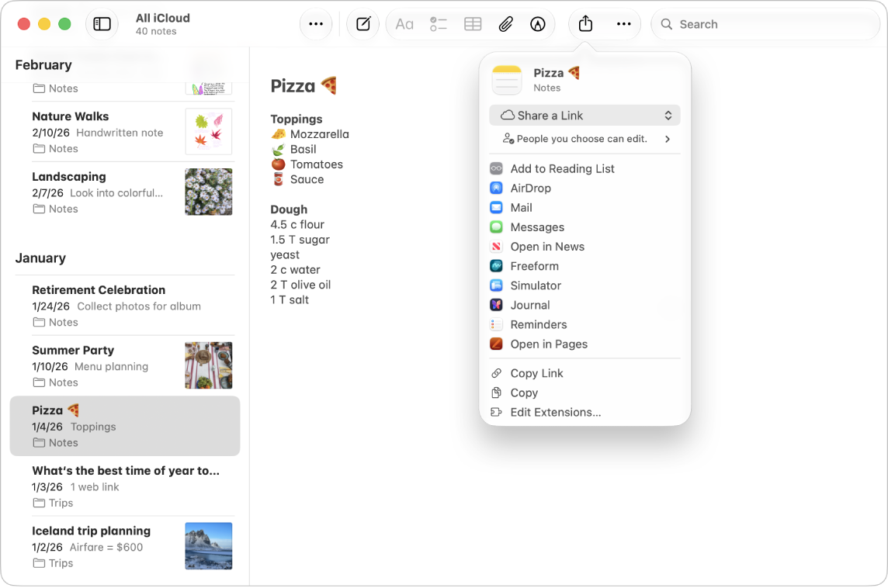Click the Dough heading in the note
The width and height of the screenshot is (888, 588).
click(289, 209)
